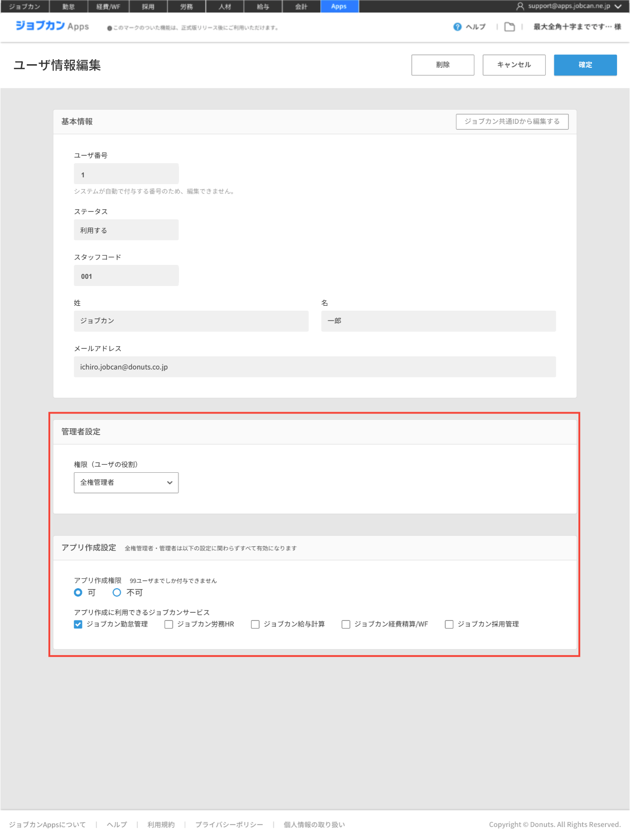Select 不可 for app creation permission
The height and width of the screenshot is (840, 630).
click(117, 593)
